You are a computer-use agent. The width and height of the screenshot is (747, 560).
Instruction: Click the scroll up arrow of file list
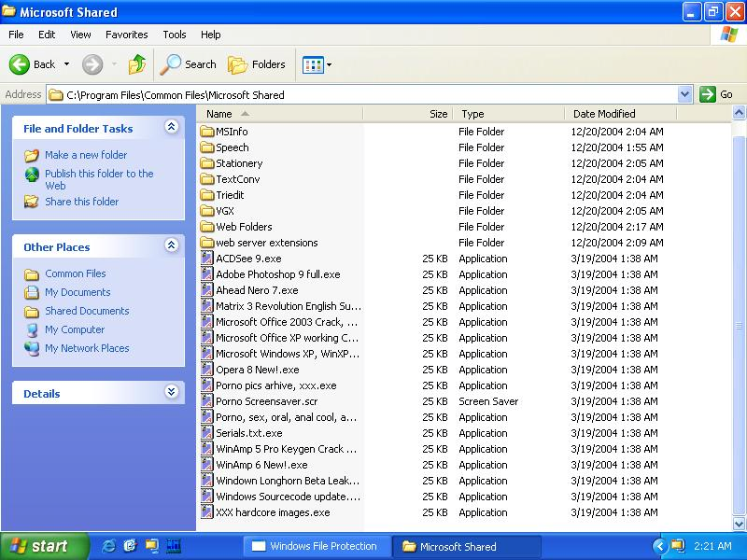click(x=739, y=113)
